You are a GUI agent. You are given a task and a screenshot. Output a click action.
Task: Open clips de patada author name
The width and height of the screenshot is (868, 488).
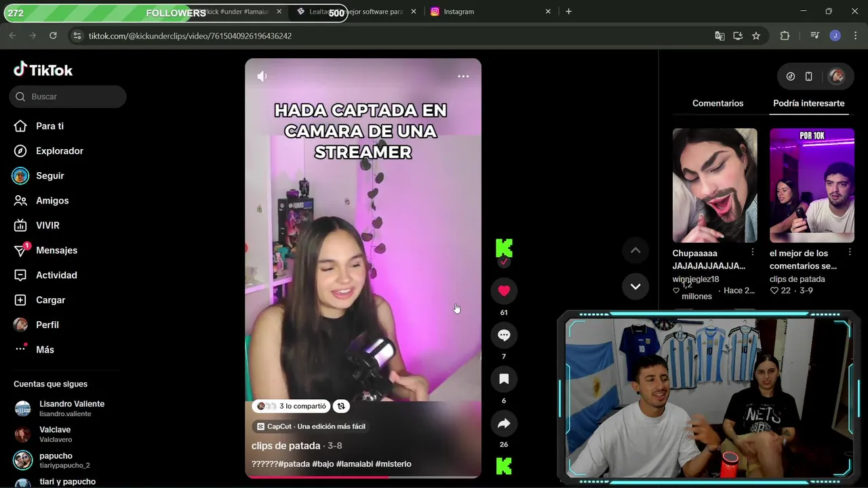(x=285, y=446)
